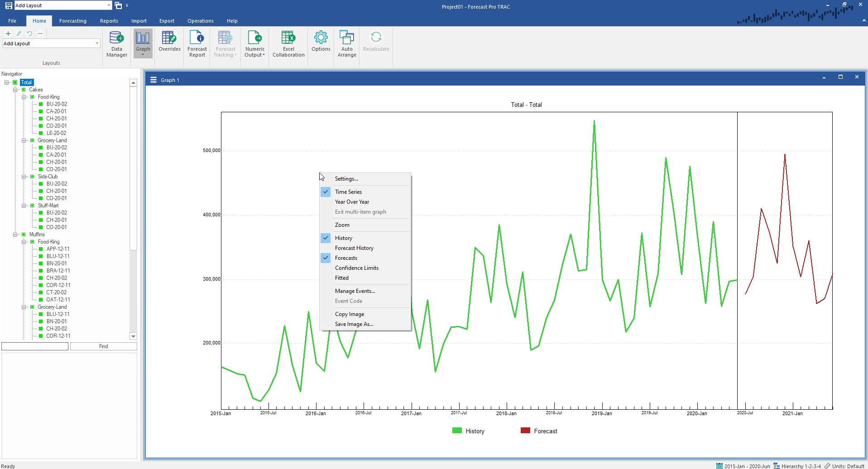
Task: Collapse the Muffins tree node
Action: coord(15,234)
